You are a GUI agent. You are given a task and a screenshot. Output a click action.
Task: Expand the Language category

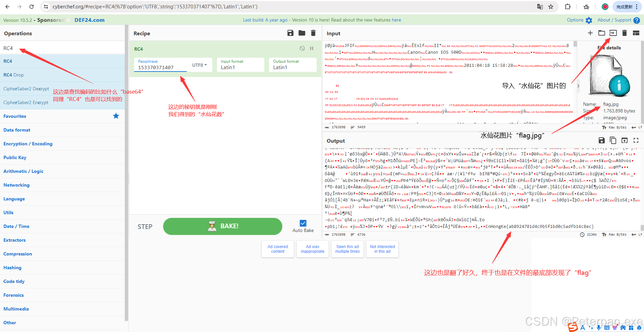coord(62,199)
